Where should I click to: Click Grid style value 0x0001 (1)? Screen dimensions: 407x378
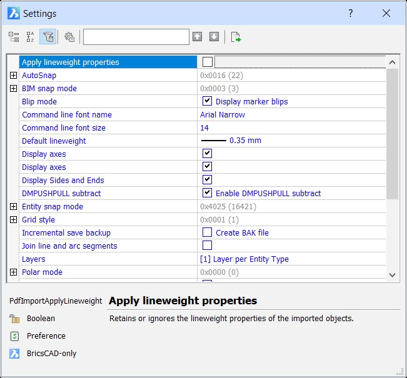[219, 220]
